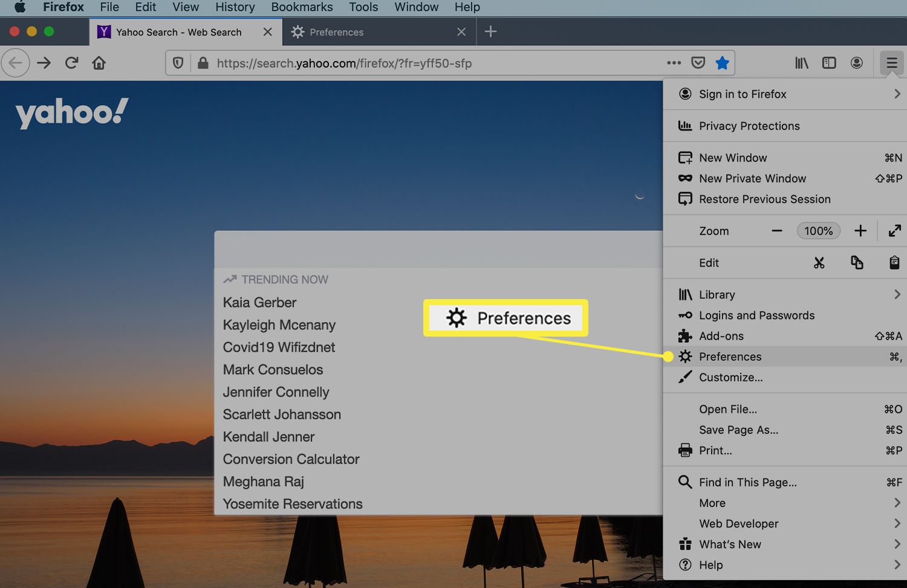Select Preferences in the menu
This screenshot has width=907, height=588.
point(785,357)
